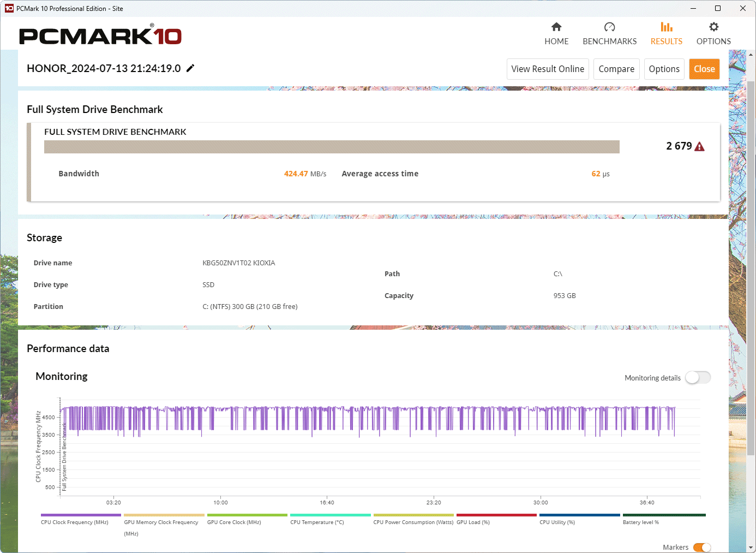Maximize the PCMark 10 window

point(718,8)
